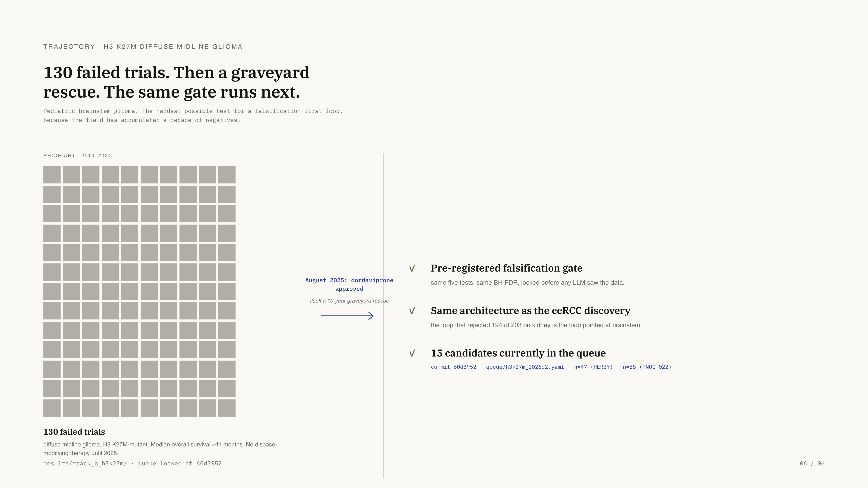Select the bottom-right gray trial square
Screen dimensions: 868x488
pyautogui.click(x=227, y=408)
